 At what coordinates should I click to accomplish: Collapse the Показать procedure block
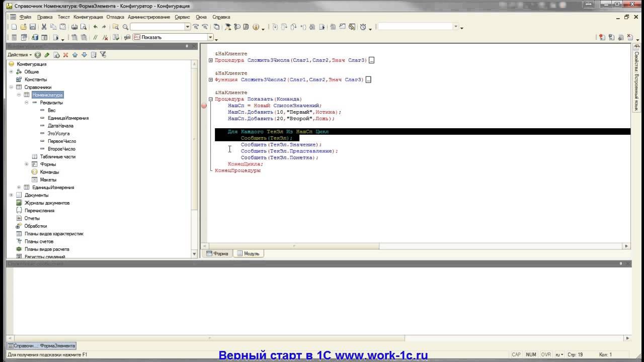(211, 99)
